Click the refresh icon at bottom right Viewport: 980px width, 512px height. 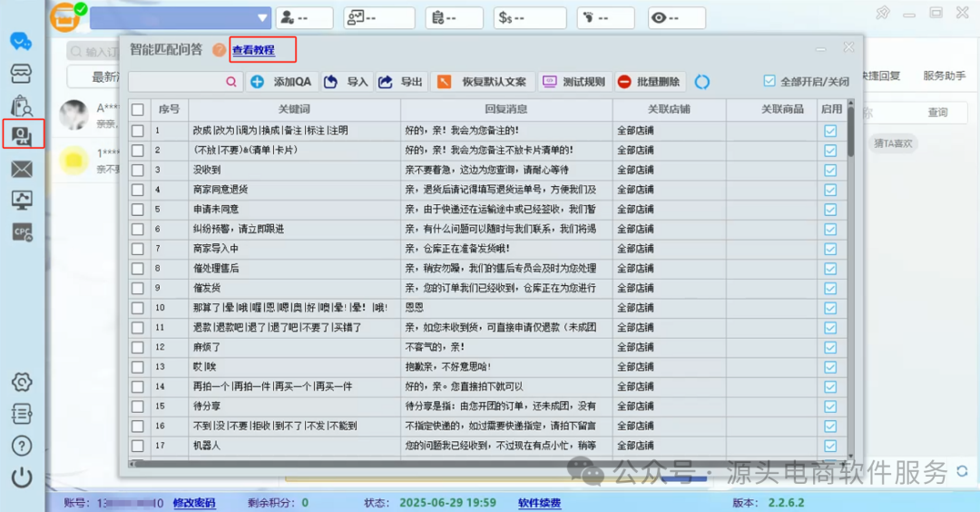tap(963, 471)
